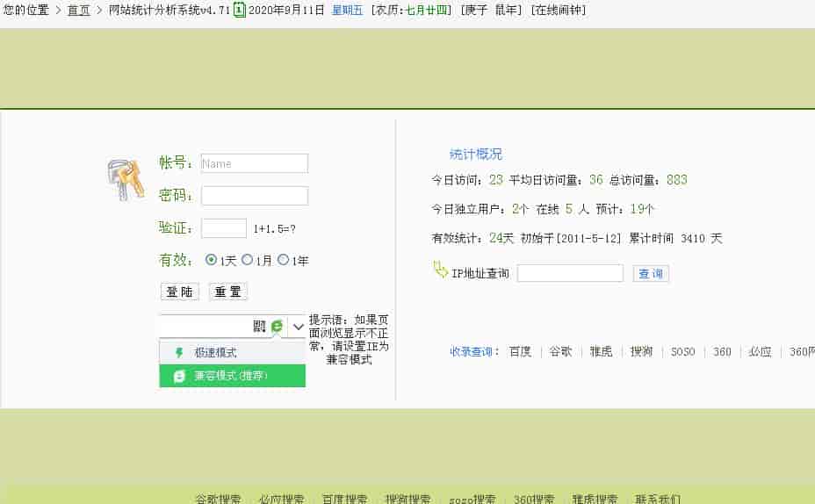Expand the browser mode dropdown chevron
Screen dimensions: 815x504
tap(298, 327)
